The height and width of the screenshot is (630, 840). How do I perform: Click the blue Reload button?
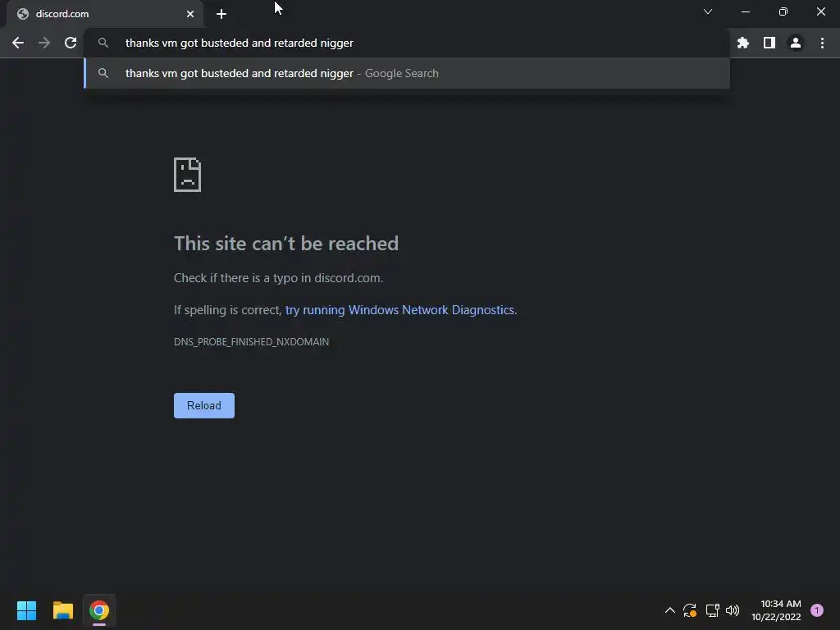(204, 405)
